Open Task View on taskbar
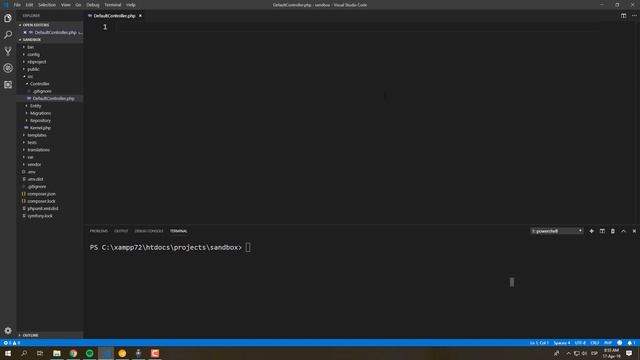The width and height of the screenshot is (640, 360). pyautogui.click(x=40, y=353)
